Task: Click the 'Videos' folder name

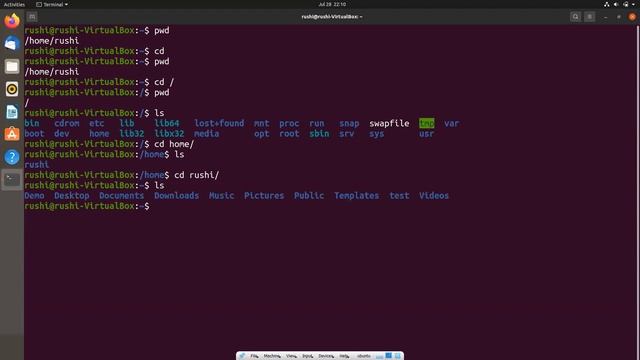Action: [x=434, y=196]
